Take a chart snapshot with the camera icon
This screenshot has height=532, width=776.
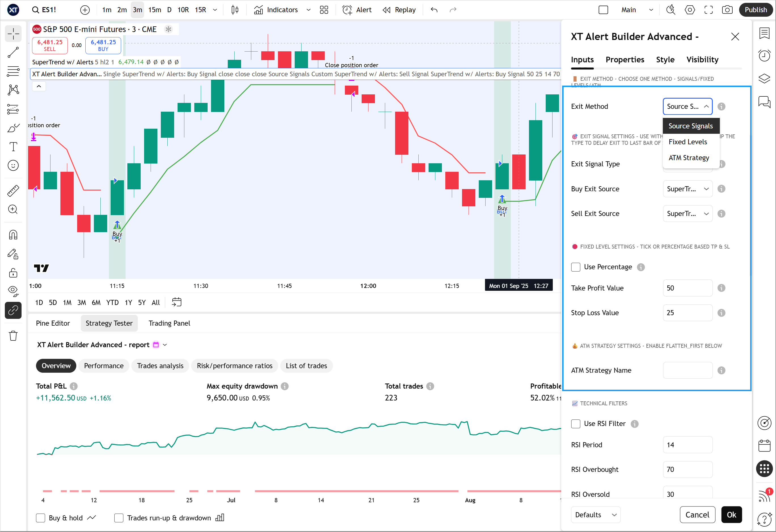click(x=727, y=10)
